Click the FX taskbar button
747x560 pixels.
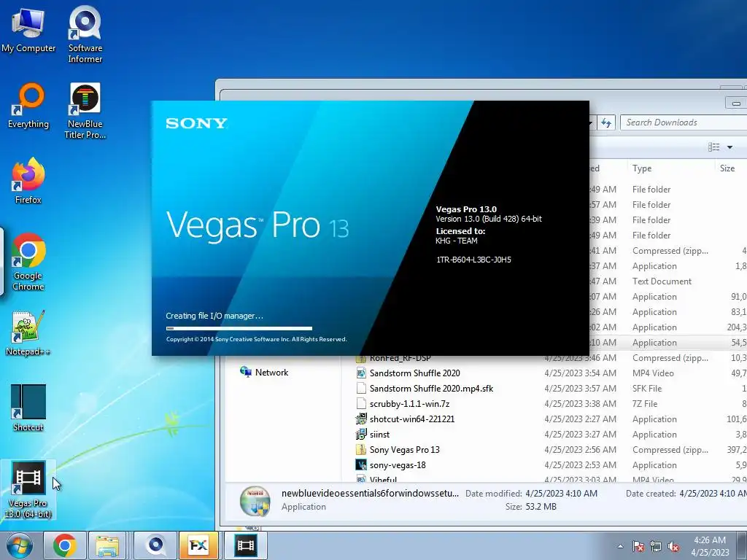tap(198, 545)
